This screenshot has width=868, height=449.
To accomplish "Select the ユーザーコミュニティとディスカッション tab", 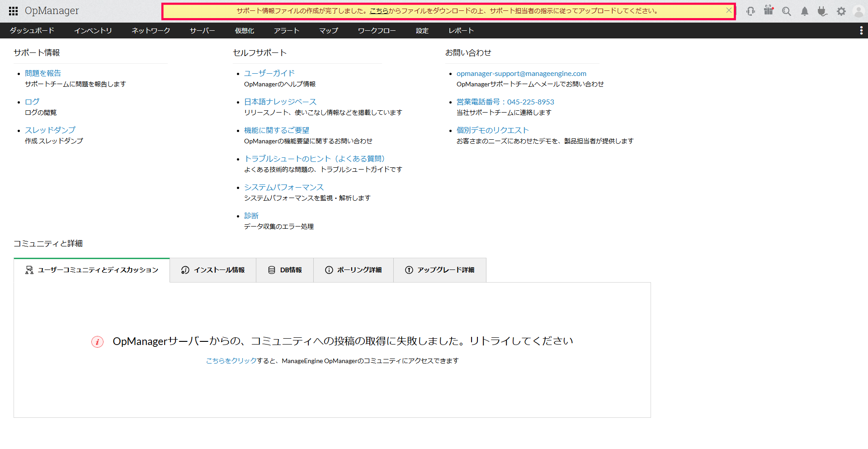I will [x=92, y=270].
